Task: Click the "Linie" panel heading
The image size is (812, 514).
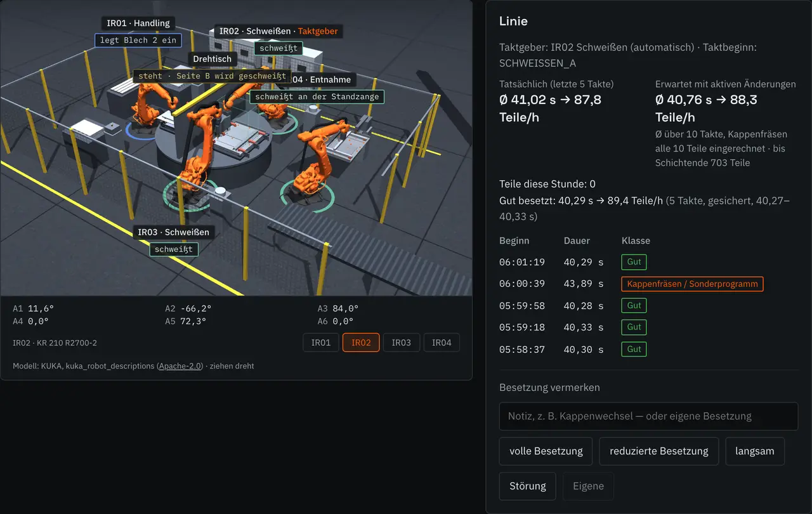Action: [513, 21]
